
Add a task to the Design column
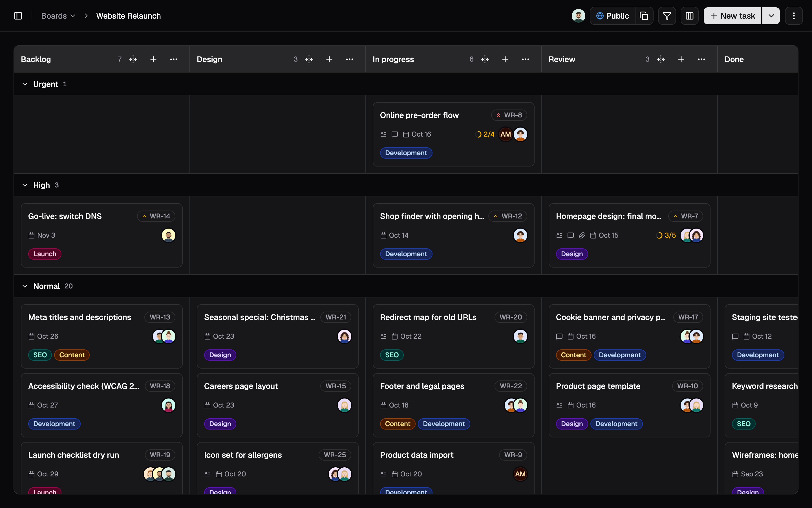tap(329, 59)
